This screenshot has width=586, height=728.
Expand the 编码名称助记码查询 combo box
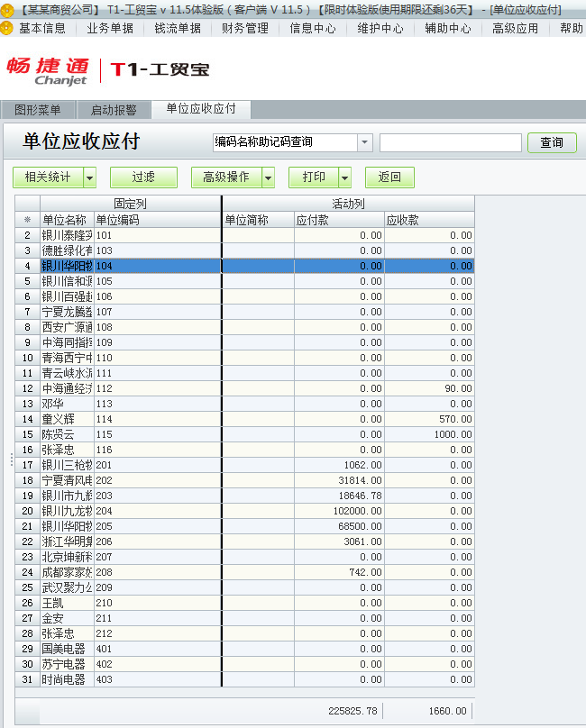pos(364,142)
